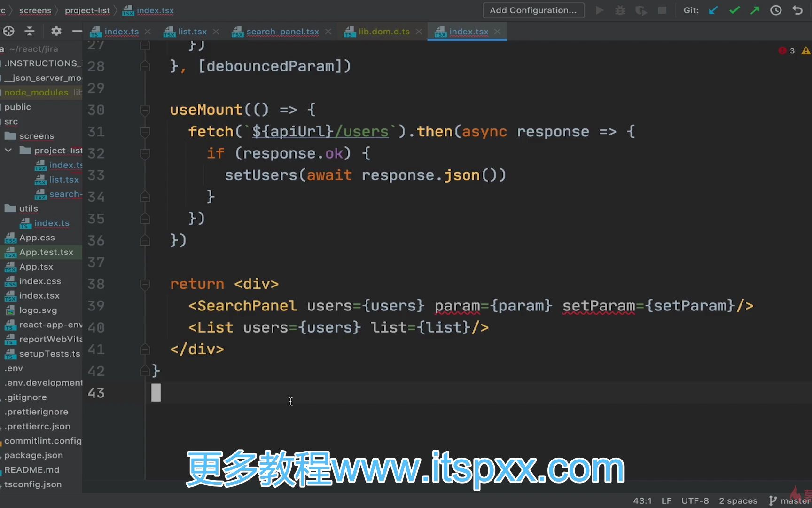The width and height of the screenshot is (812, 508).
Task: Open package.json in project tree
Action: (33, 455)
